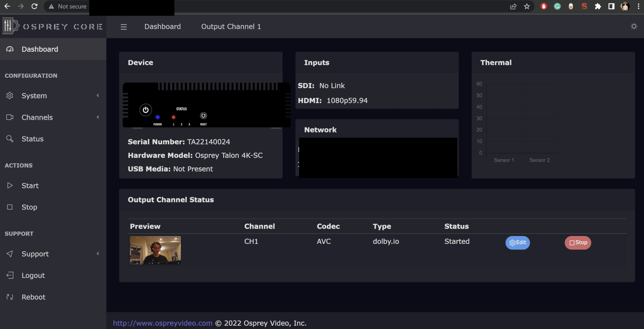Click the Edit button for channel CH1
This screenshot has height=329, width=644.
tap(517, 243)
